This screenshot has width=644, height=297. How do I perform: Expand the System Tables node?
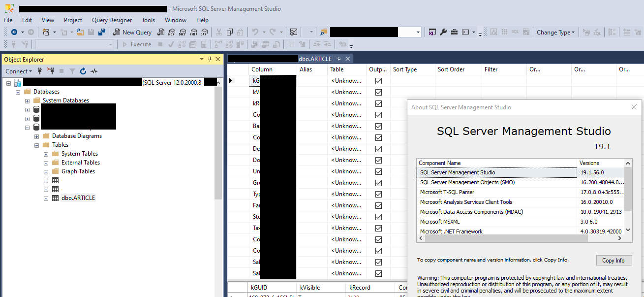point(46,154)
